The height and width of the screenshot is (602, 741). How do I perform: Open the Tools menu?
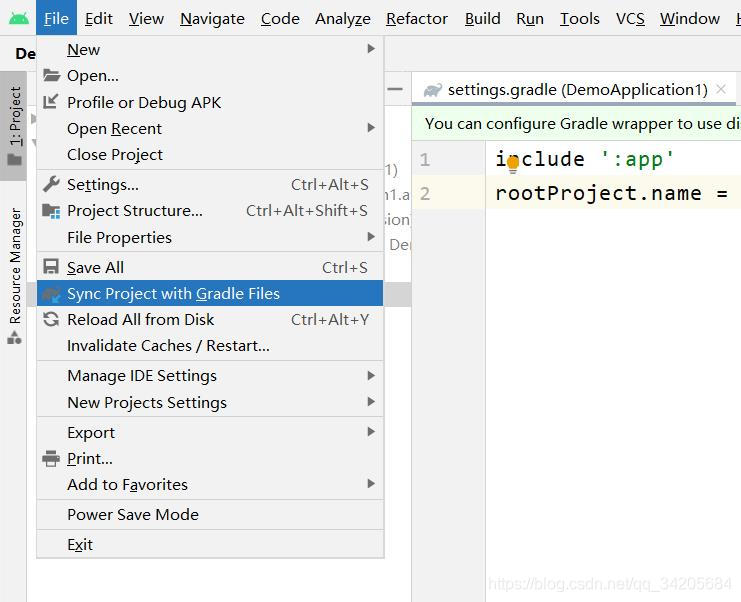point(580,18)
